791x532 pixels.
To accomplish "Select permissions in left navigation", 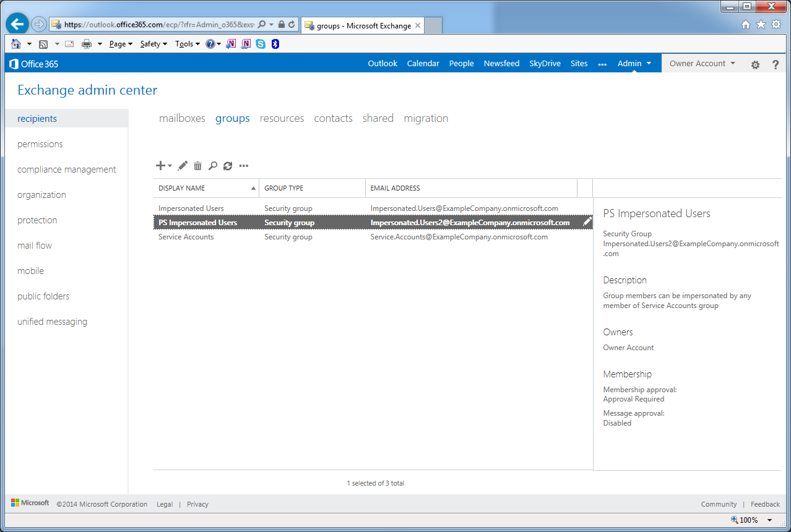I will click(x=40, y=144).
